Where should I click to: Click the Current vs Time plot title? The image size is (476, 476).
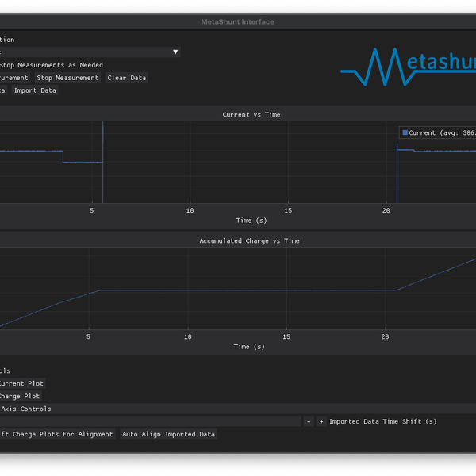coord(251,115)
